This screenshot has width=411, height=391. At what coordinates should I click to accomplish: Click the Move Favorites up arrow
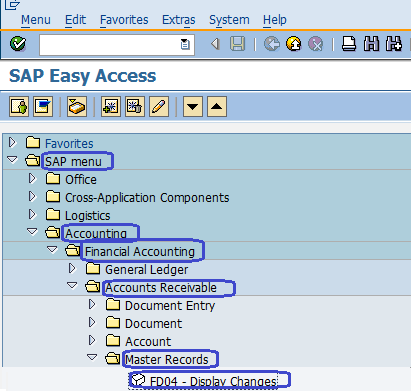217,107
